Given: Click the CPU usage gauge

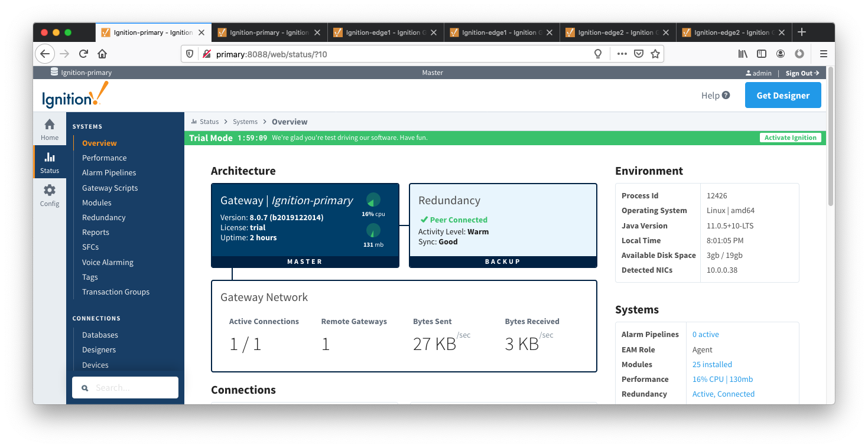Looking at the screenshot, I should click(x=373, y=200).
